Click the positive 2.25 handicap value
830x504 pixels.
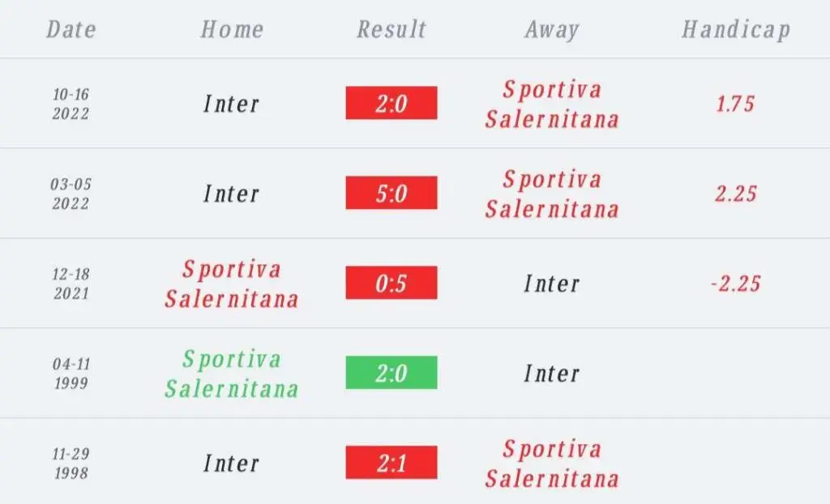click(x=736, y=194)
